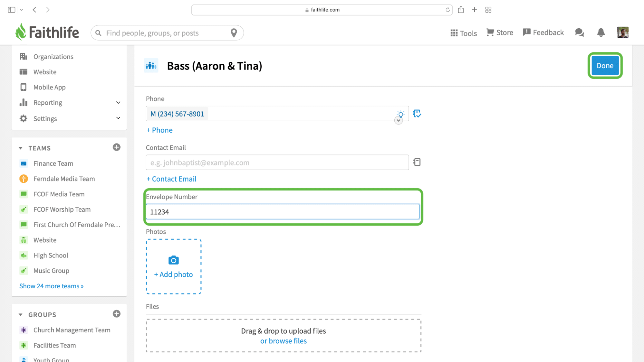Open the Ferndale Media Team
644x362 pixels.
(x=64, y=179)
